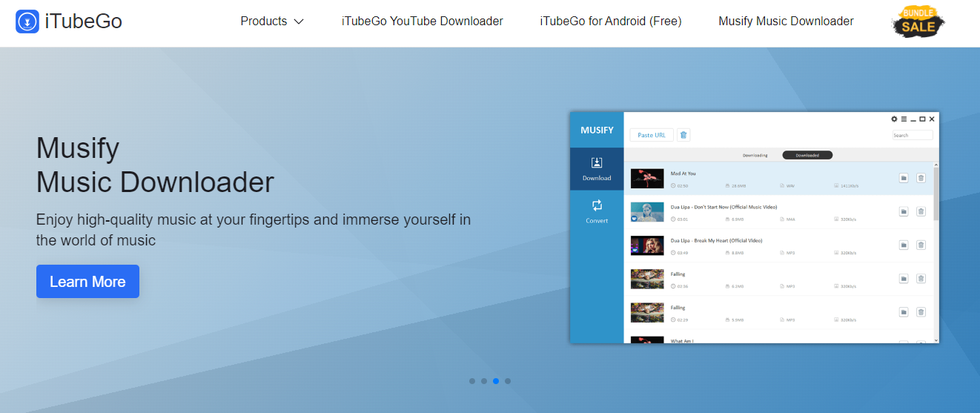
Task: Open folder for Falling track lasting 02:29
Action: click(904, 311)
